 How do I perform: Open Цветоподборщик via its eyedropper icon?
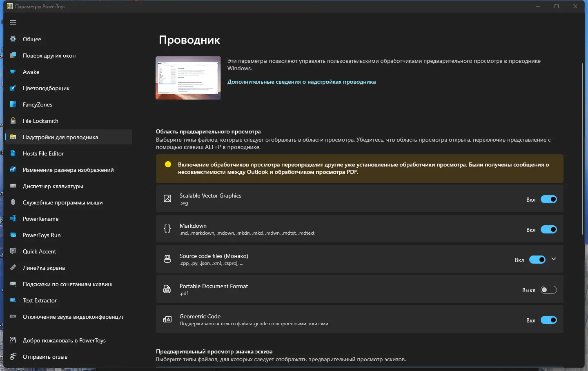coord(13,88)
